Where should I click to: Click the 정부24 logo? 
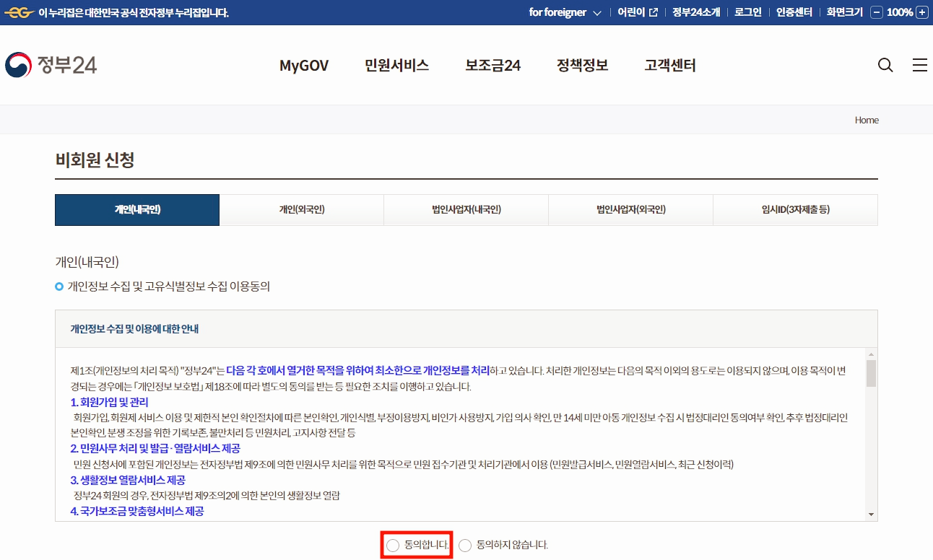[51, 65]
